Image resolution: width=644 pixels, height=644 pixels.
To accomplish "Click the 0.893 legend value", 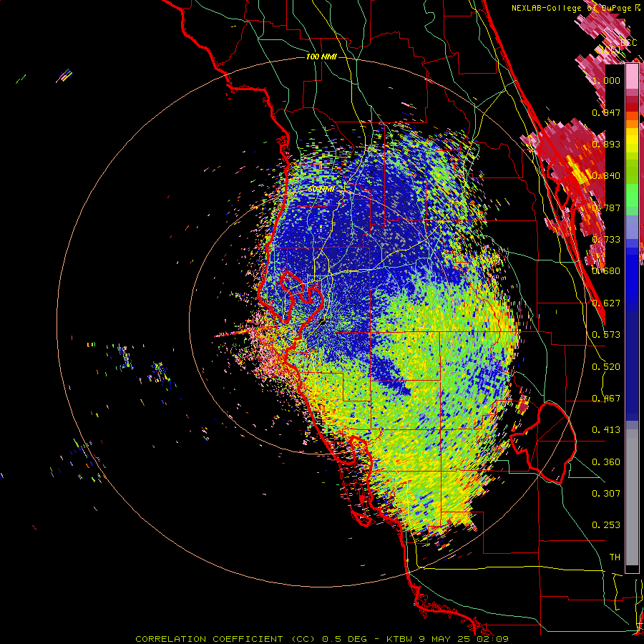I will [x=606, y=144].
